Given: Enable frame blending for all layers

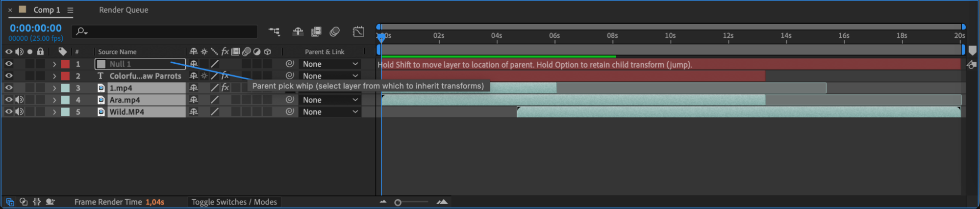Looking at the screenshot, I should click(x=316, y=32).
